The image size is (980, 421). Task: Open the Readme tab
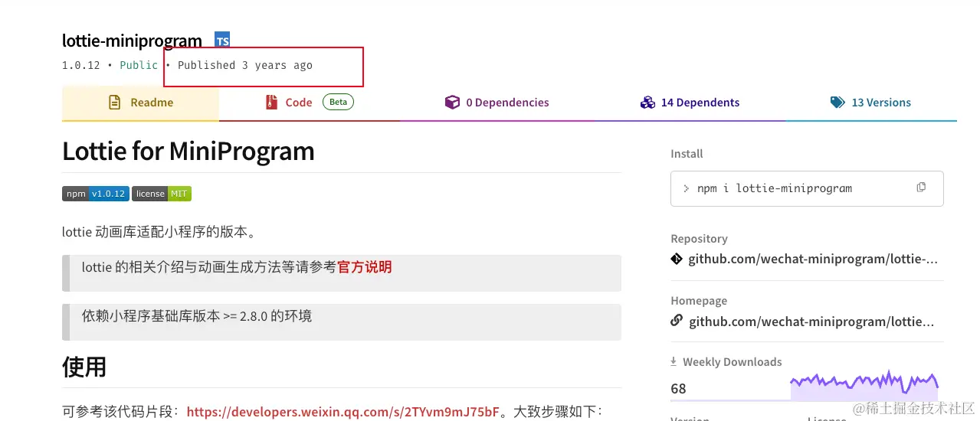click(x=140, y=103)
